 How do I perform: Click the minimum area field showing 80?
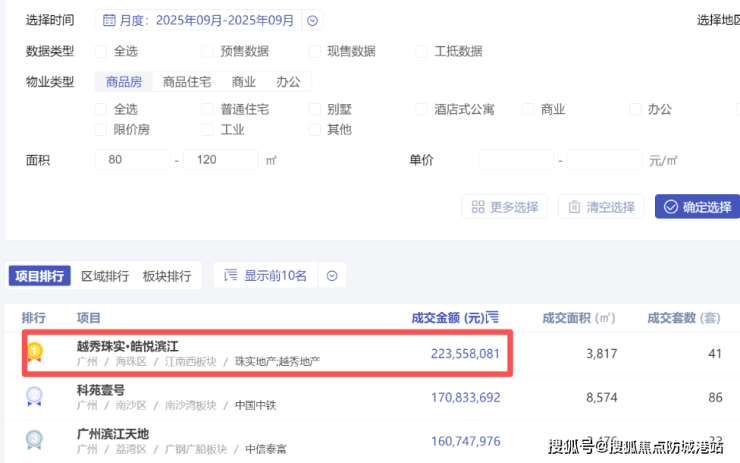[133, 160]
